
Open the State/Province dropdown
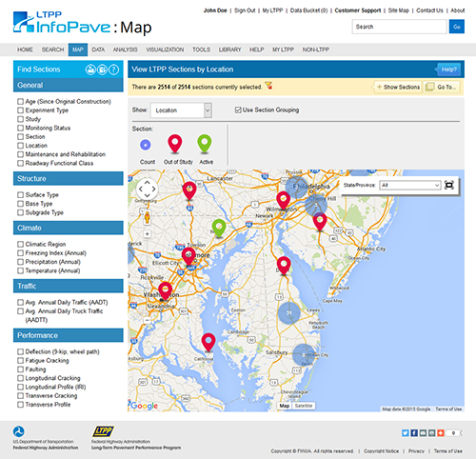point(410,185)
